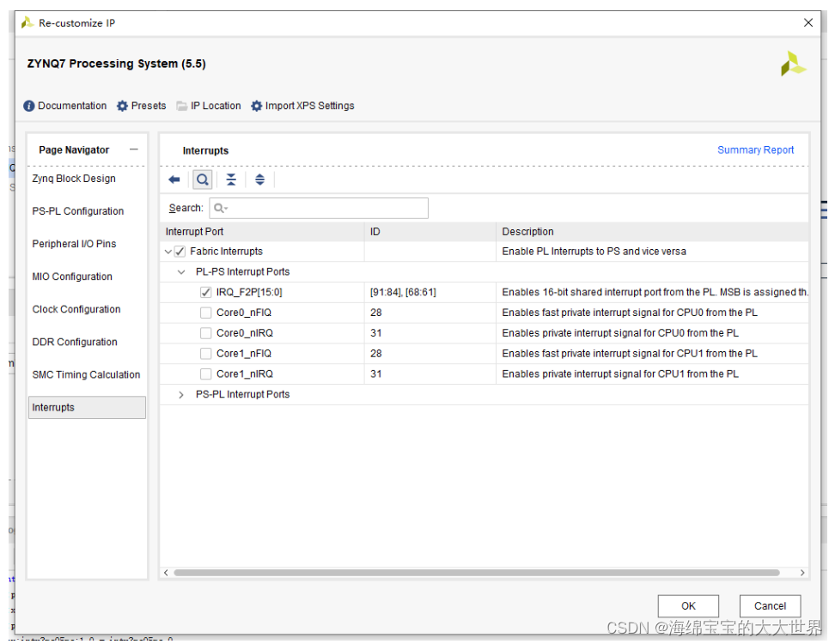This screenshot has height=644, width=835.
Task: Open Documentation info icon link
Action: pos(64,106)
